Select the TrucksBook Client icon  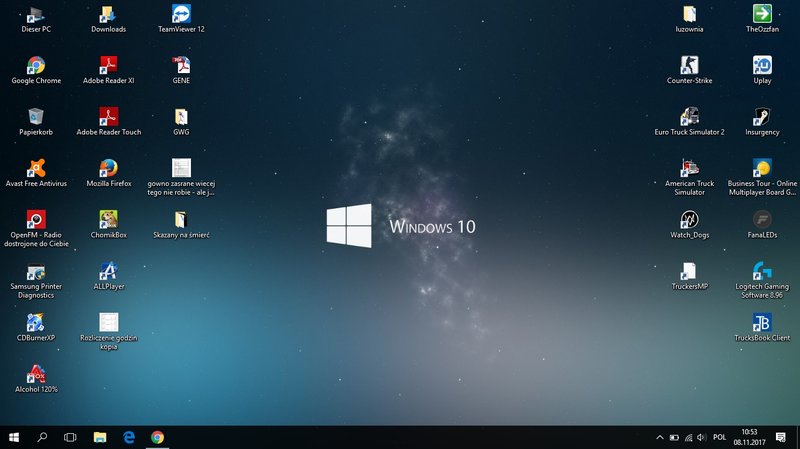pyautogui.click(x=762, y=323)
